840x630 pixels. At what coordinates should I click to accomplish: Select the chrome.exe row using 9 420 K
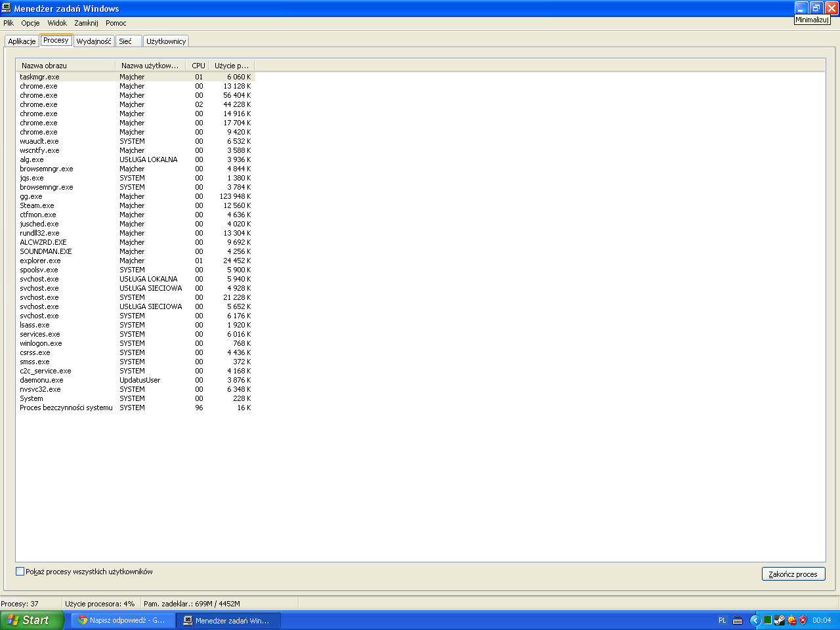[x=135, y=132]
